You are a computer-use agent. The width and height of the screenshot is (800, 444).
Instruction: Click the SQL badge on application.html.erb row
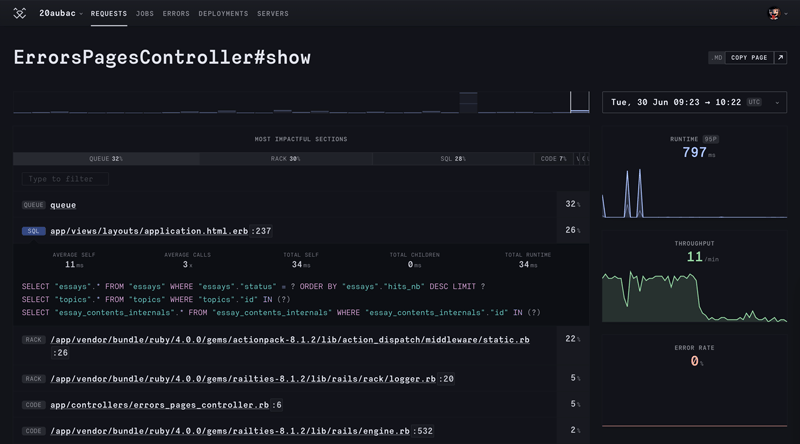tap(34, 231)
